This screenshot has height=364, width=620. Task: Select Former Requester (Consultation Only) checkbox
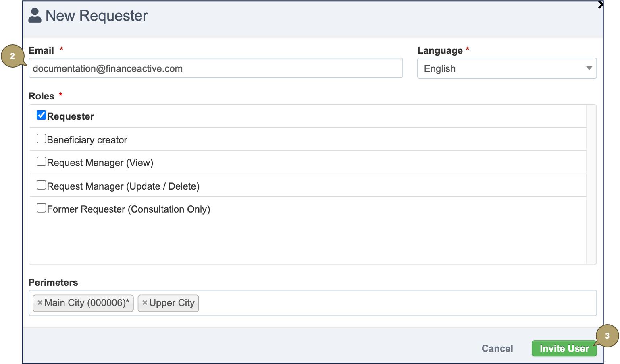click(x=42, y=208)
